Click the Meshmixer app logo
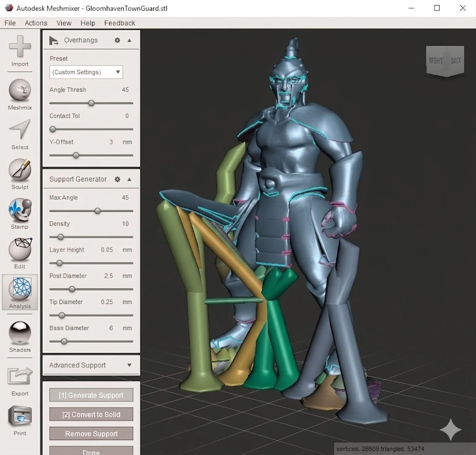Viewport: 476px width, 455px height. [x=9, y=8]
